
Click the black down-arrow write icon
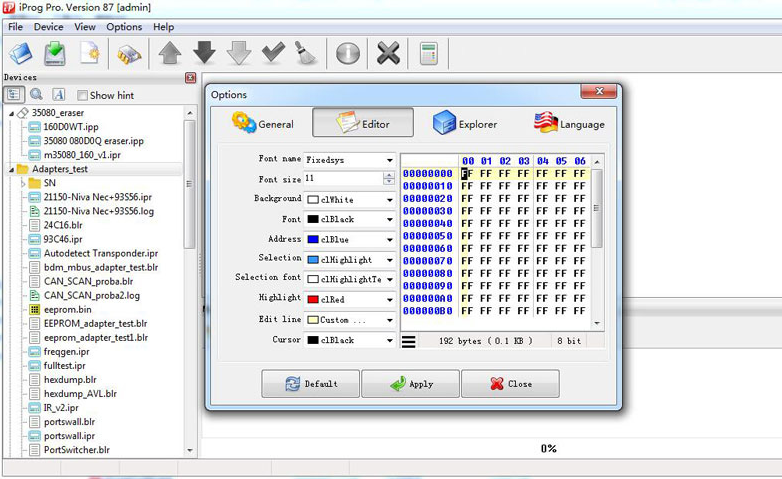(x=204, y=53)
